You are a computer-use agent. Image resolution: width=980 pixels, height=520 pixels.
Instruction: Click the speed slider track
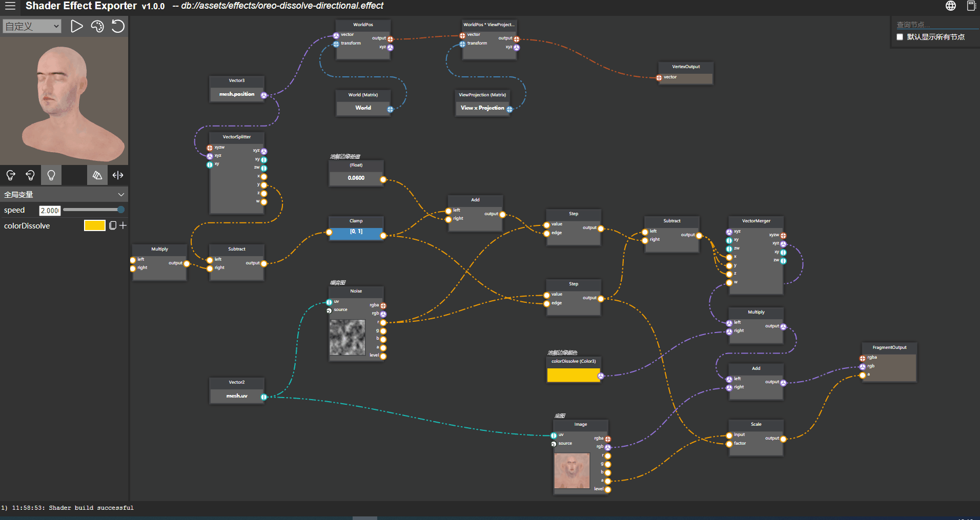90,210
